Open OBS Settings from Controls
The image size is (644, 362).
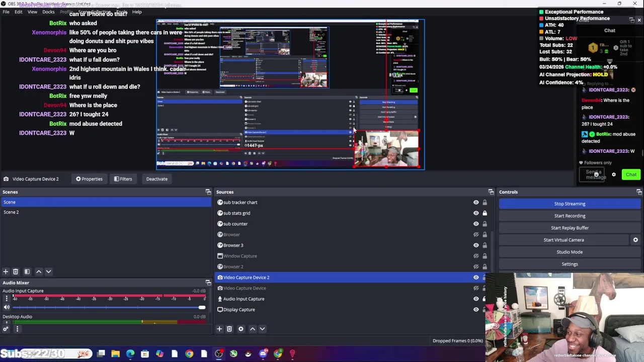coord(570,264)
